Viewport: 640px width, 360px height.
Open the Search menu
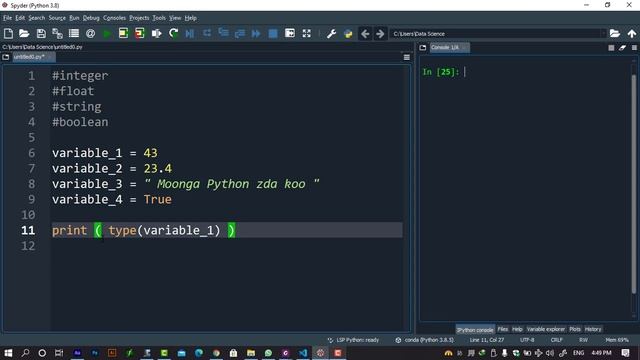(36, 18)
